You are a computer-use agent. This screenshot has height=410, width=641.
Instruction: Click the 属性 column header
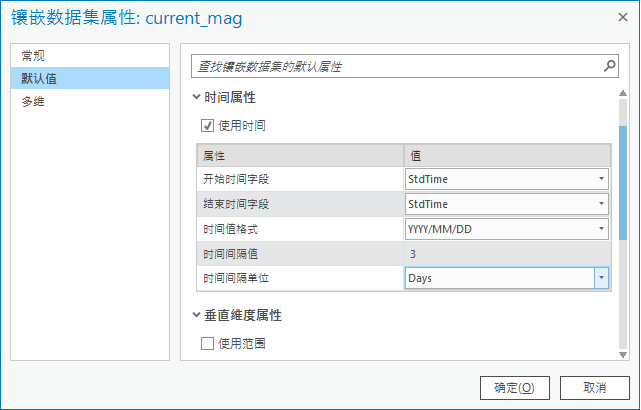tap(299, 155)
